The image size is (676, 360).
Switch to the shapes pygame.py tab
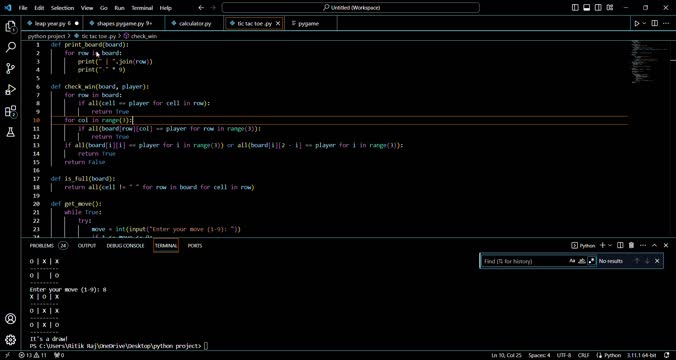(x=124, y=24)
